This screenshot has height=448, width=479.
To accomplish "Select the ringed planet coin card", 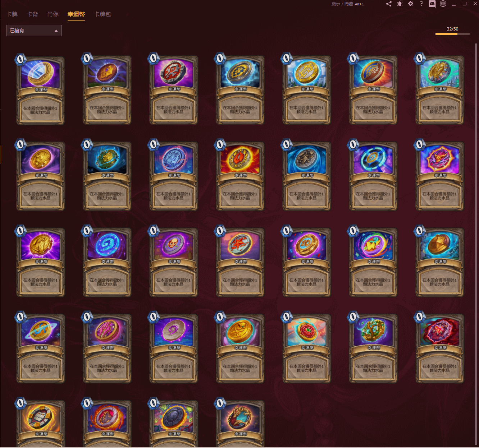I will [x=40, y=348].
